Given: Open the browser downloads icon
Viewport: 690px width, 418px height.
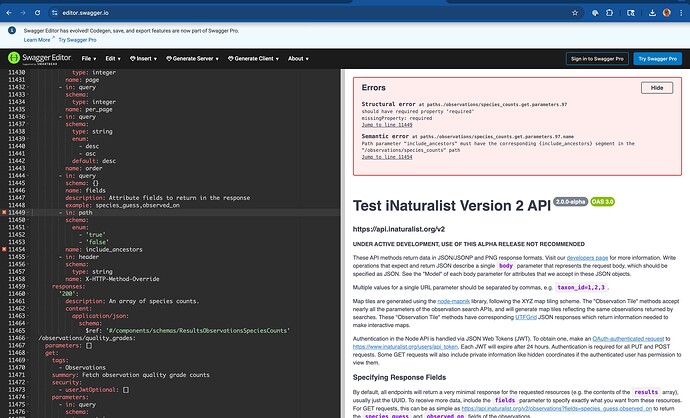Looking at the screenshot, I should click(x=652, y=13).
